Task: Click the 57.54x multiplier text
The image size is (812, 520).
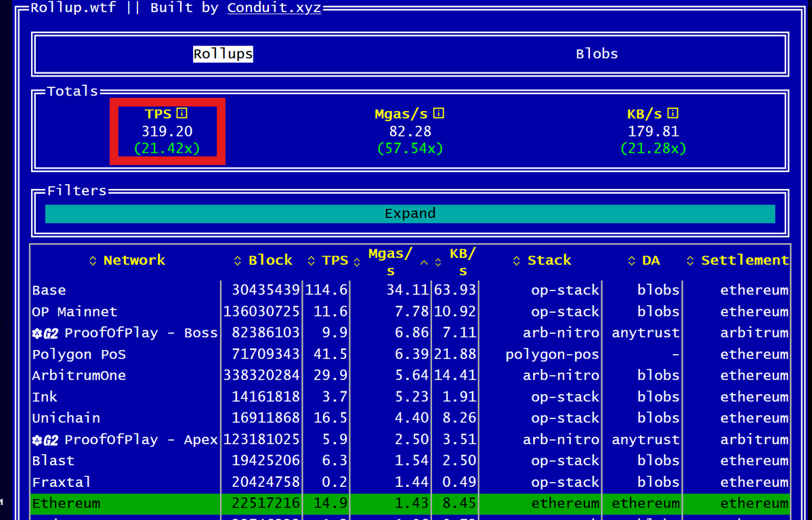Action: (410, 149)
